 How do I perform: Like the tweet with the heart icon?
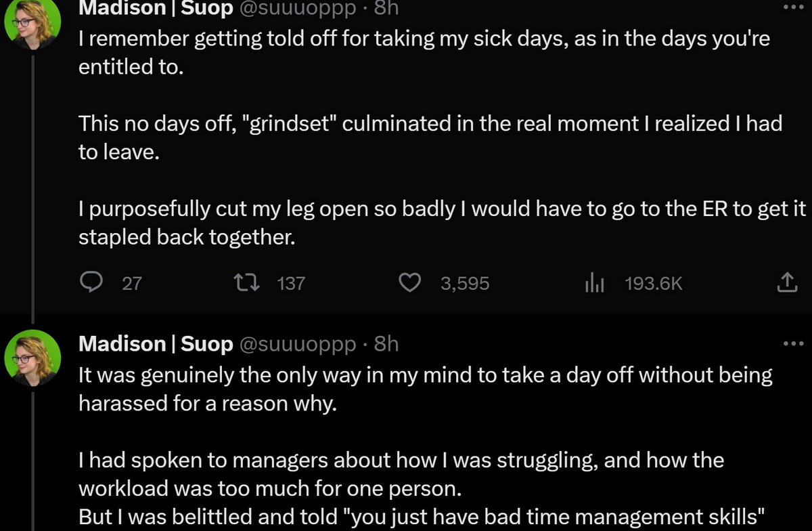tap(409, 282)
